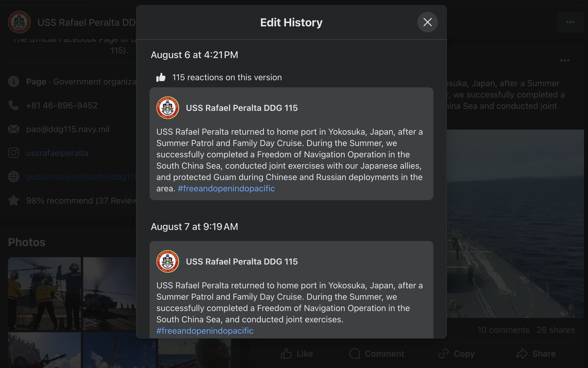Click the recommendations star icon

tap(14, 201)
